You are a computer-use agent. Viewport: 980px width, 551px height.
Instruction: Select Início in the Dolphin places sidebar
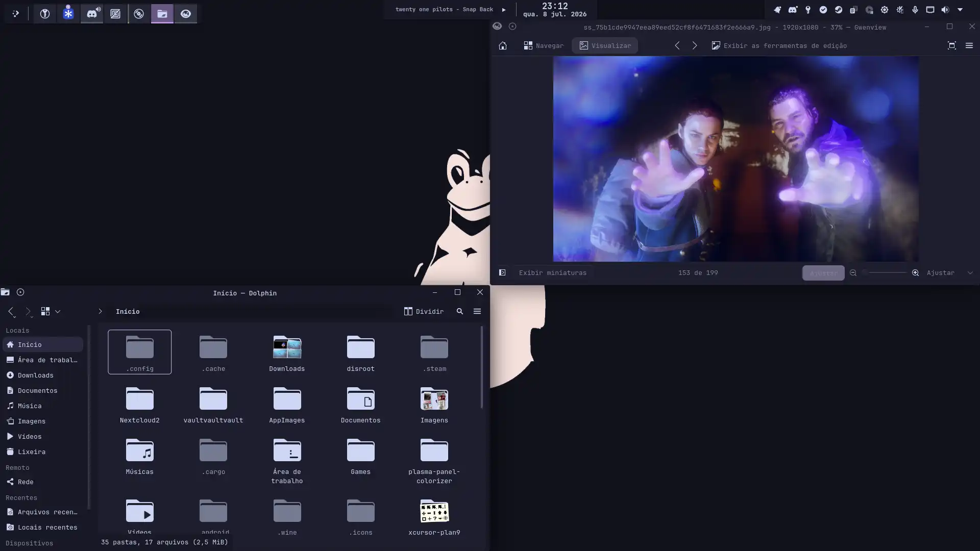43,344
